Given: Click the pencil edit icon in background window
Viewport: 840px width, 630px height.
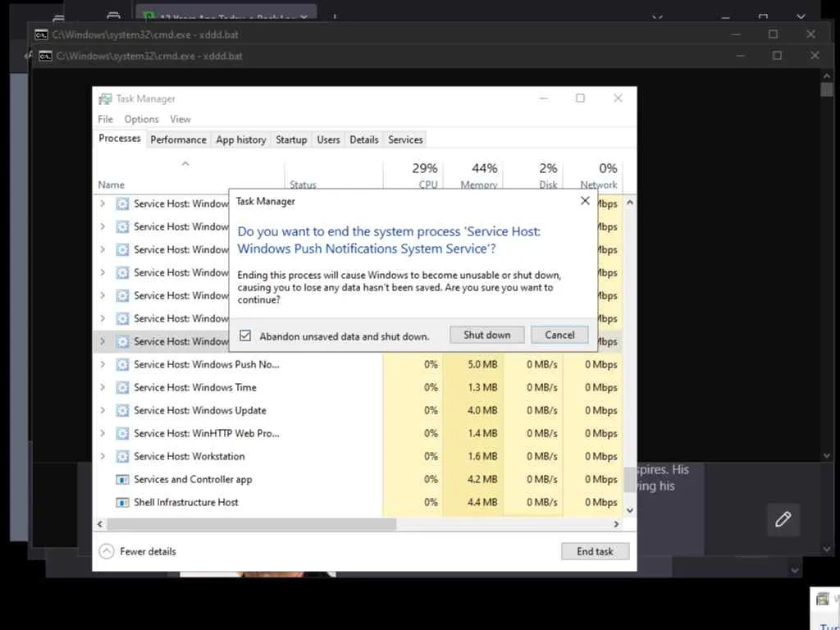Looking at the screenshot, I should click(783, 519).
